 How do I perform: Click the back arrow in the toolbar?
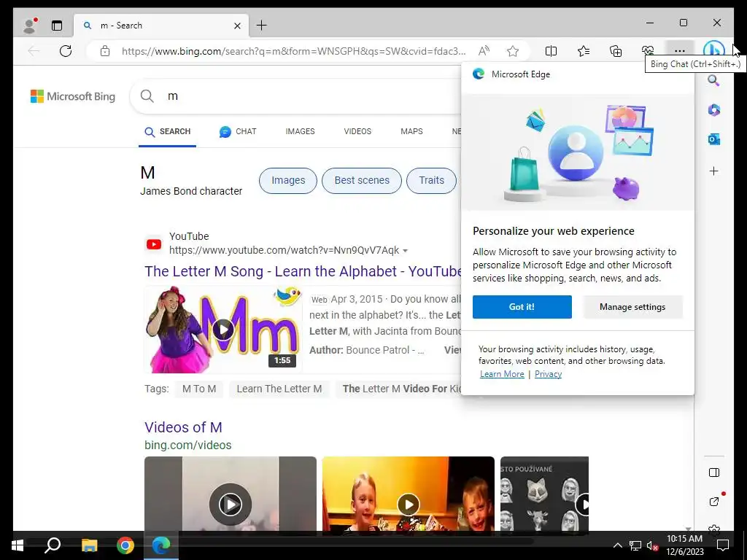[34, 51]
